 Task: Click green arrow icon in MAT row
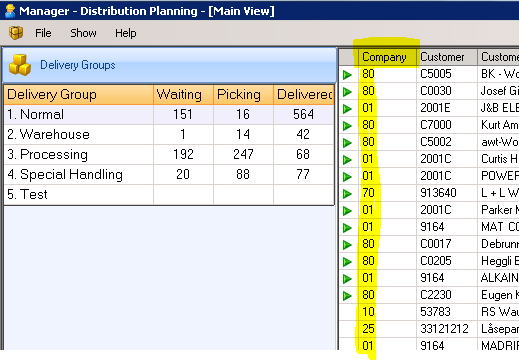pyautogui.click(x=347, y=227)
